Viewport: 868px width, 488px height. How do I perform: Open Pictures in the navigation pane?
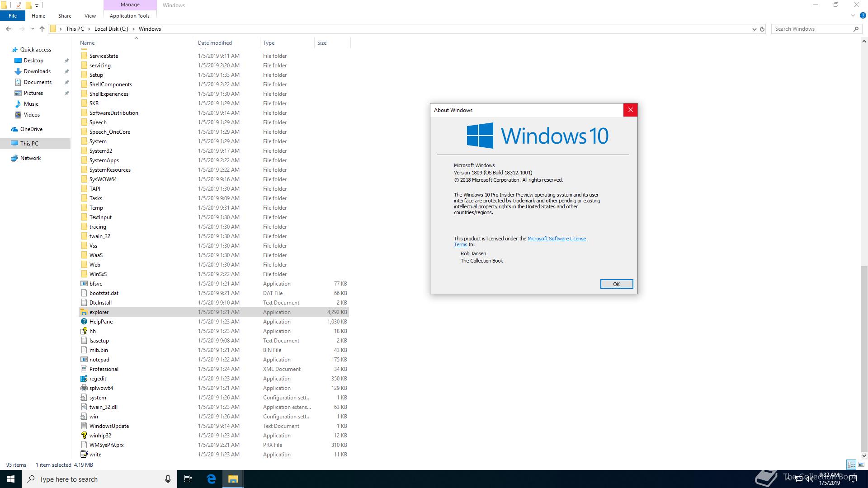coord(33,93)
